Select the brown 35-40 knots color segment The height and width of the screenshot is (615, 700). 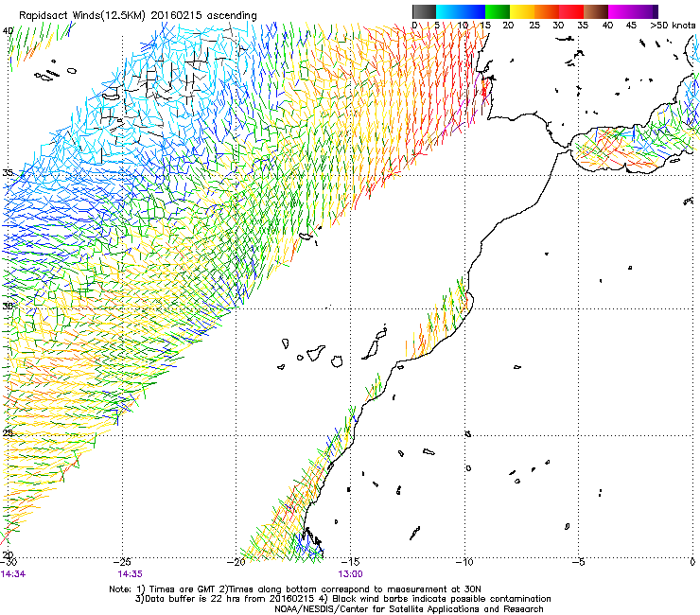[596, 11]
